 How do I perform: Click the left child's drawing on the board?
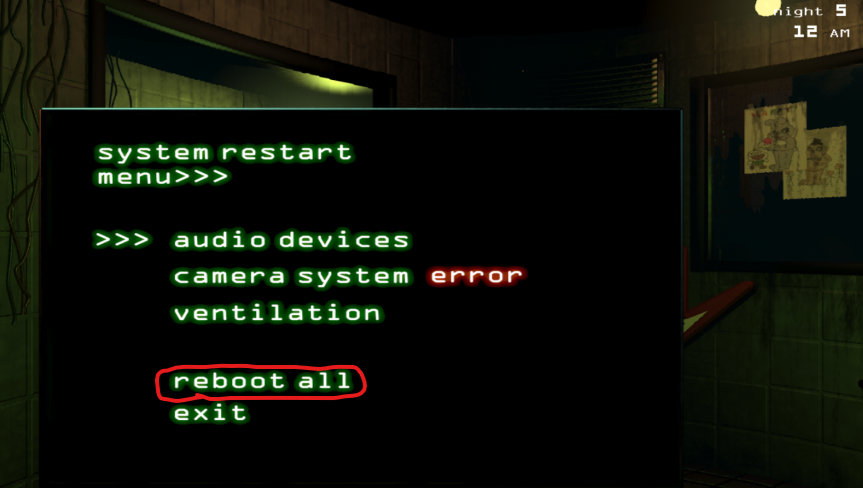[775, 138]
